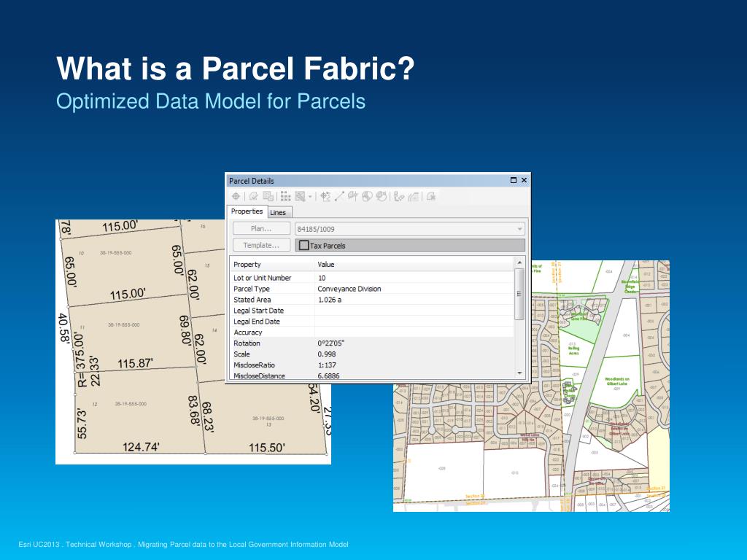Image resolution: width=747 pixels, height=560 pixels.
Task: Switch to the Lines tab
Action: 278,212
